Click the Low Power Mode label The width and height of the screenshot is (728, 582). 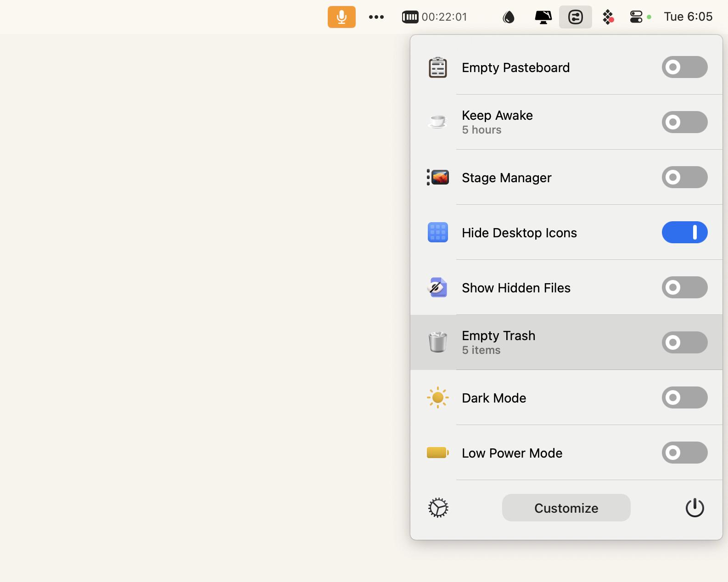512,453
